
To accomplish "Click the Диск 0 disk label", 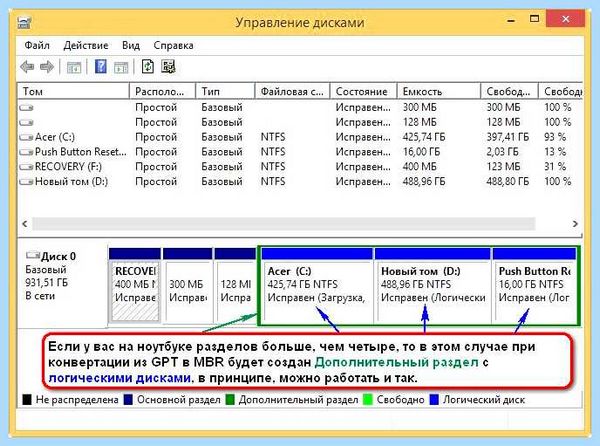I will [59, 256].
